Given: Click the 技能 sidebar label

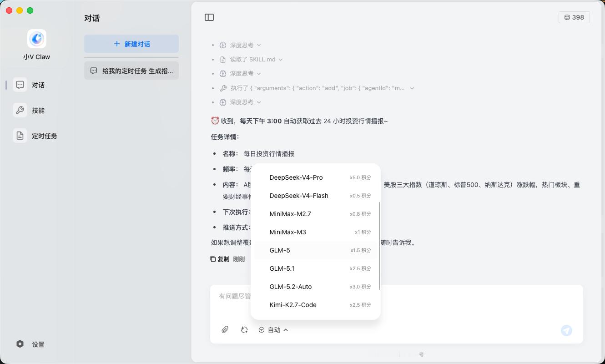Looking at the screenshot, I should [38, 111].
